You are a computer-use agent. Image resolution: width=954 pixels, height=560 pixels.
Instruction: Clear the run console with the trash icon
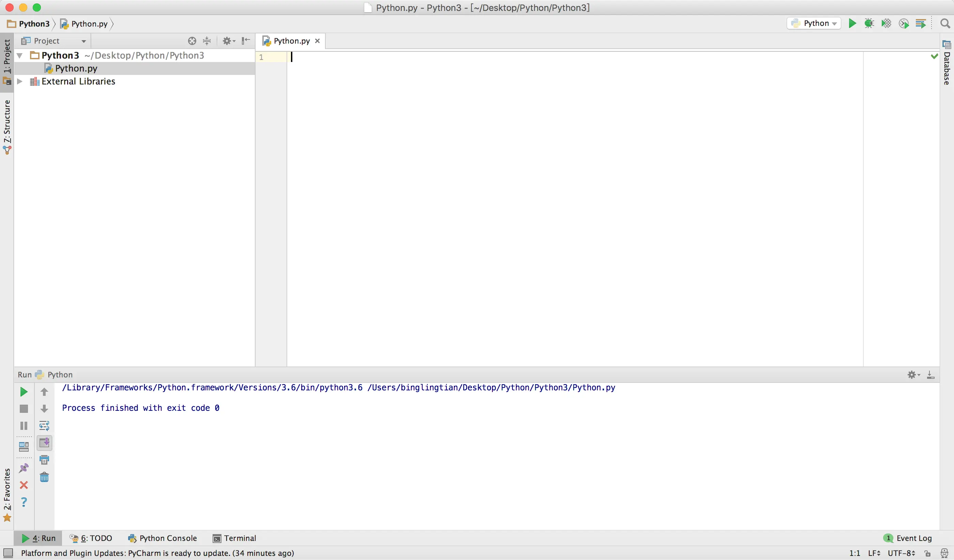[x=44, y=477]
